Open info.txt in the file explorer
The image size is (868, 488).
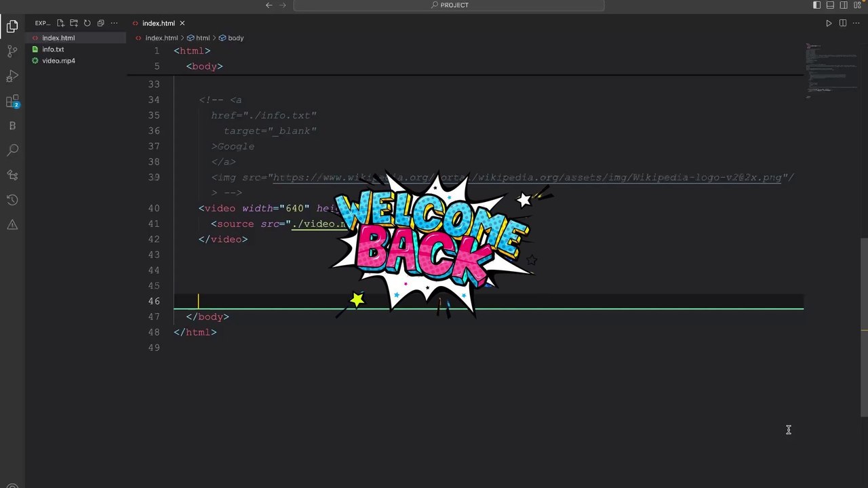[x=76, y=49]
